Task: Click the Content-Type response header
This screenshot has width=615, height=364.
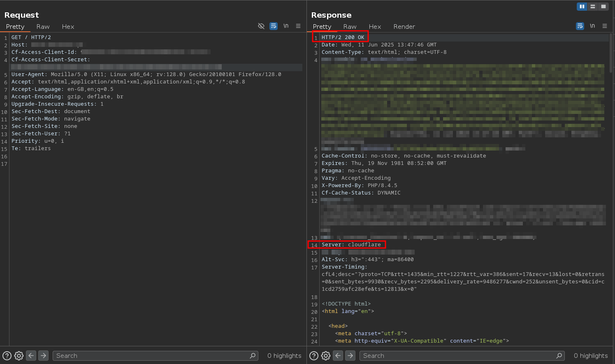Action: click(384, 52)
